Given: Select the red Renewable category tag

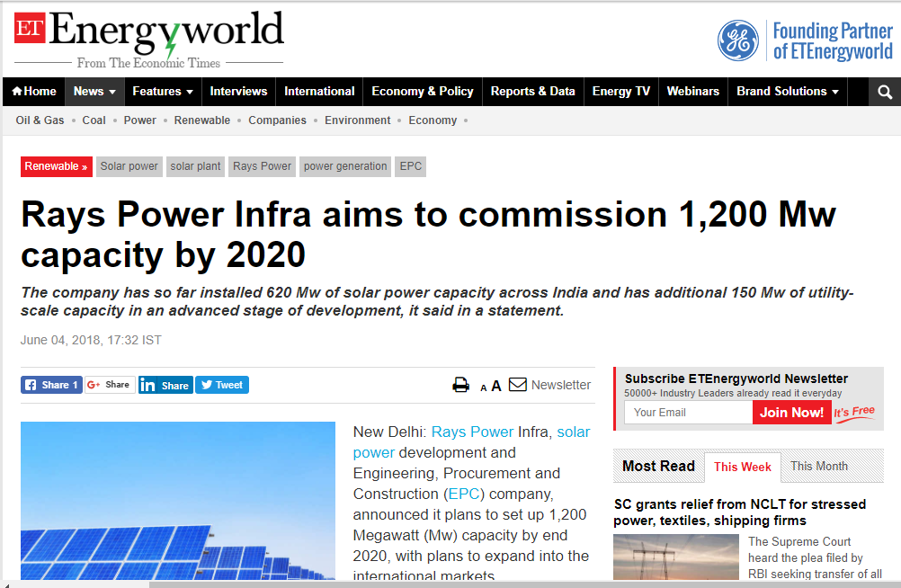Looking at the screenshot, I should pyautogui.click(x=56, y=166).
